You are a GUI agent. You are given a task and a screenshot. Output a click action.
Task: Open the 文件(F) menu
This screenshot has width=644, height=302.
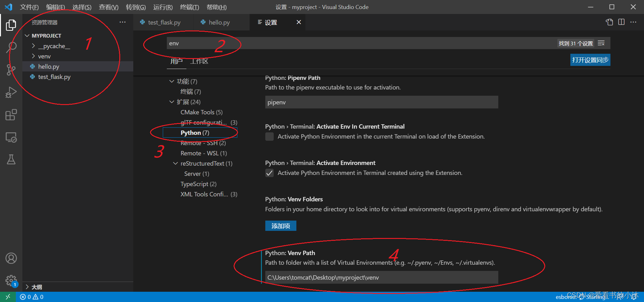tap(29, 7)
